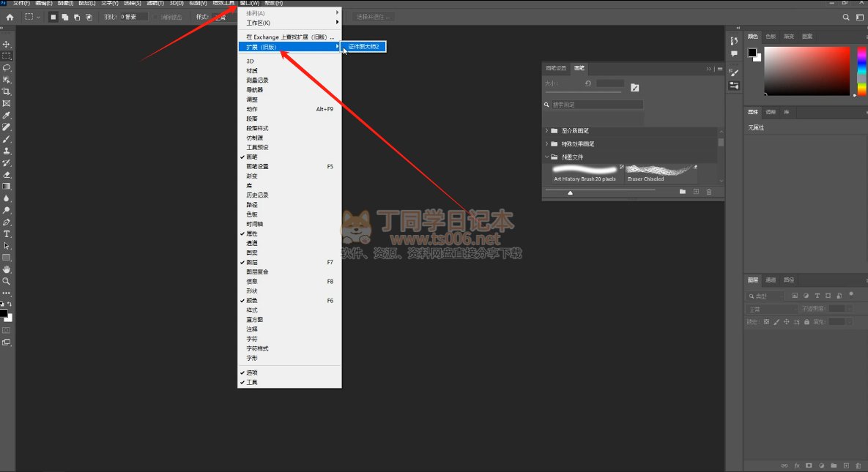Select the Hand tool
Viewport: 868px width, 472px height.
(7, 269)
